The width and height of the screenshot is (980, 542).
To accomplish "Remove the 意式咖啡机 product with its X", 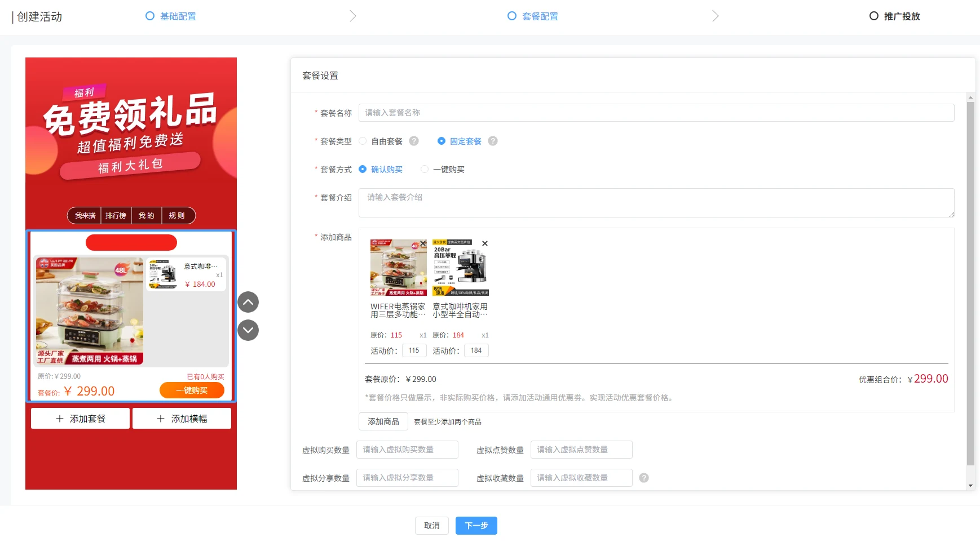I will [485, 243].
